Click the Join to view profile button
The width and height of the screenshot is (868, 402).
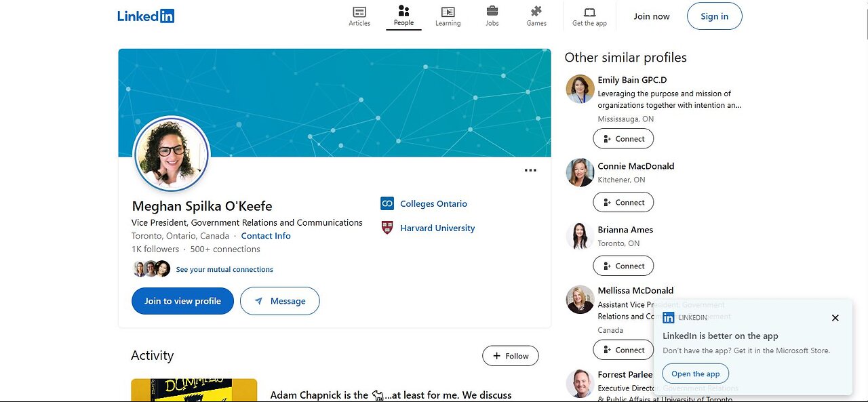pos(182,301)
